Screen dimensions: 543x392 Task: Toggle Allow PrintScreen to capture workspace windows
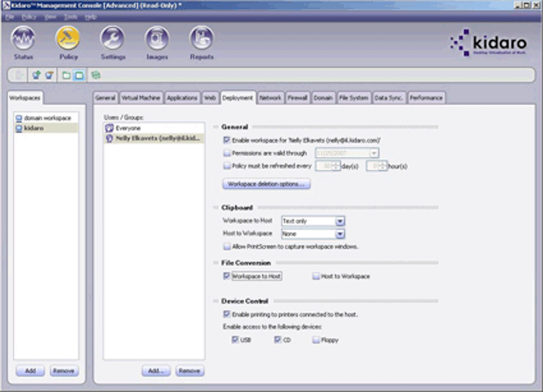coord(226,246)
